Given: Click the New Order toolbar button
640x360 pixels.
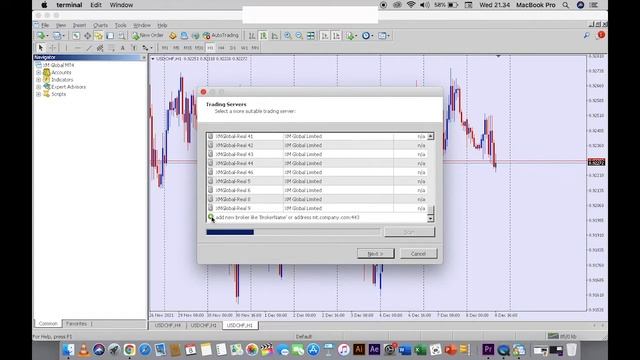Looking at the screenshot, I should point(148,36).
